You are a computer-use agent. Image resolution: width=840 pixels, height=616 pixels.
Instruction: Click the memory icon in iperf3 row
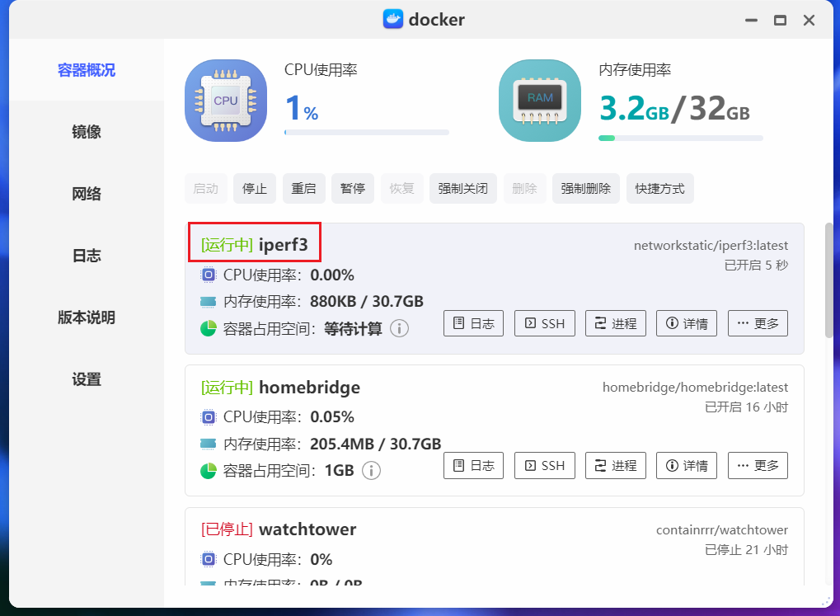(x=208, y=302)
